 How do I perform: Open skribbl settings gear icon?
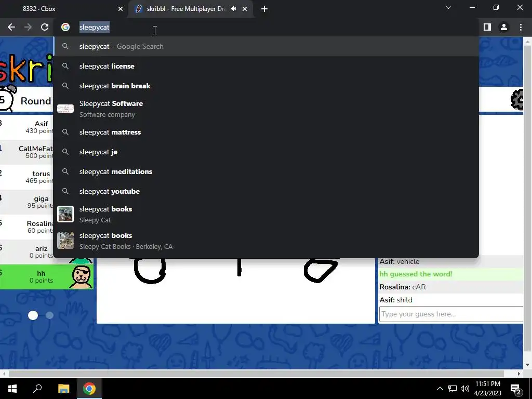[517, 99]
